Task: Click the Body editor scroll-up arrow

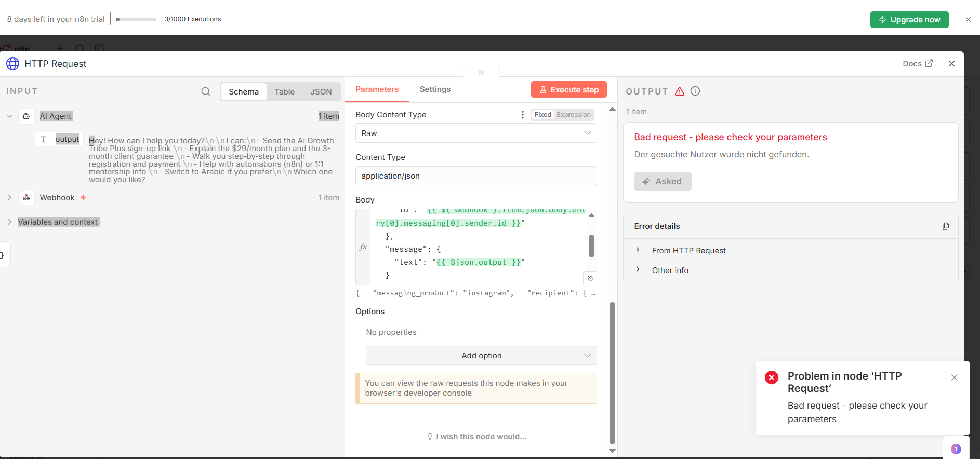Action: coord(591,215)
